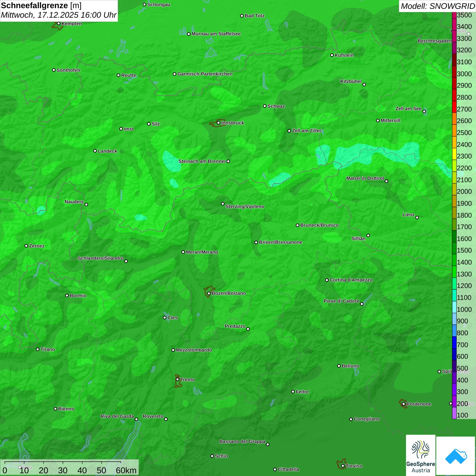Click the Landeck location dot
Screen dimensions: 476x476
click(95, 151)
